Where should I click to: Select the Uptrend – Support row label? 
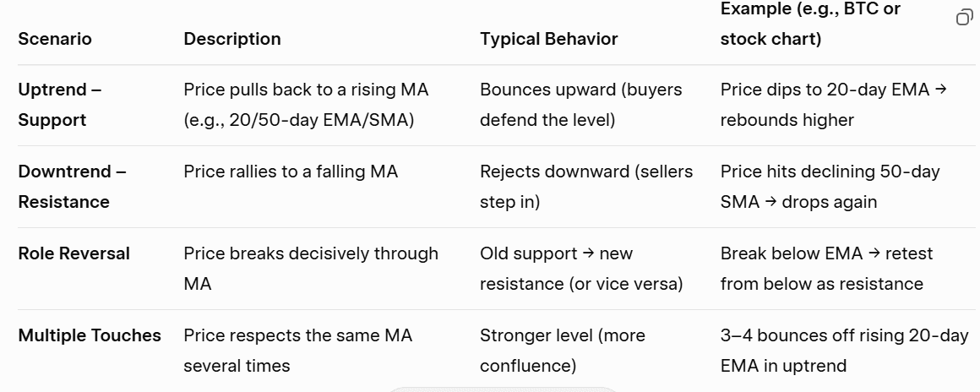(59, 105)
